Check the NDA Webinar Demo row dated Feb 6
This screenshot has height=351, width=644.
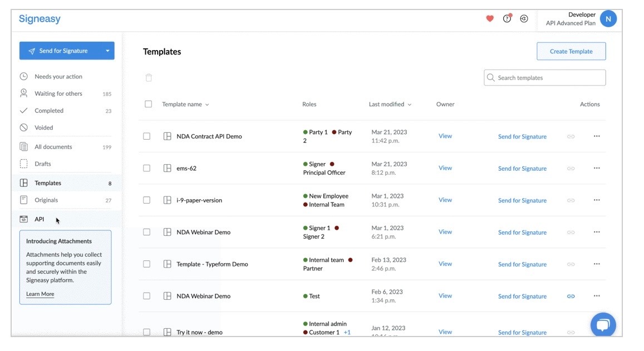146,296
